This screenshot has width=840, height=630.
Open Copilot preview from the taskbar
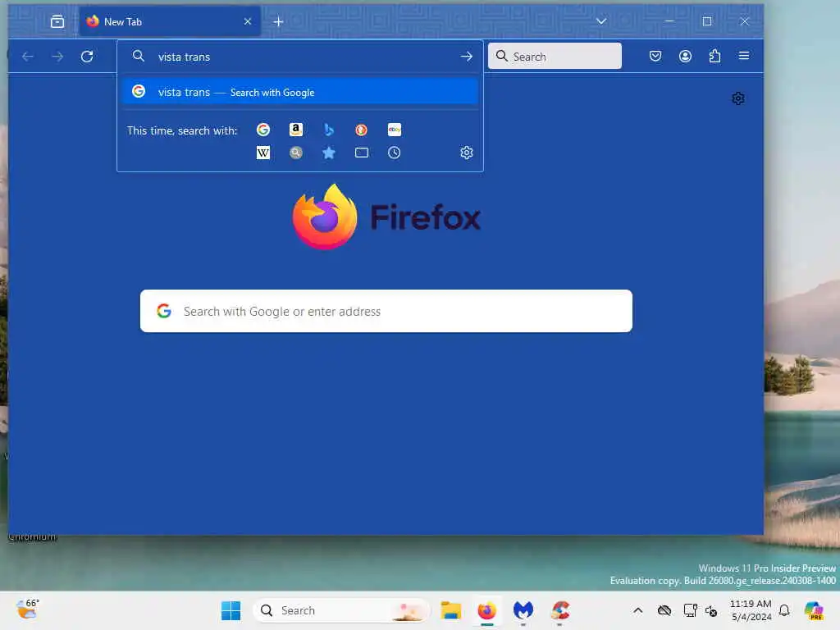click(814, 610)
